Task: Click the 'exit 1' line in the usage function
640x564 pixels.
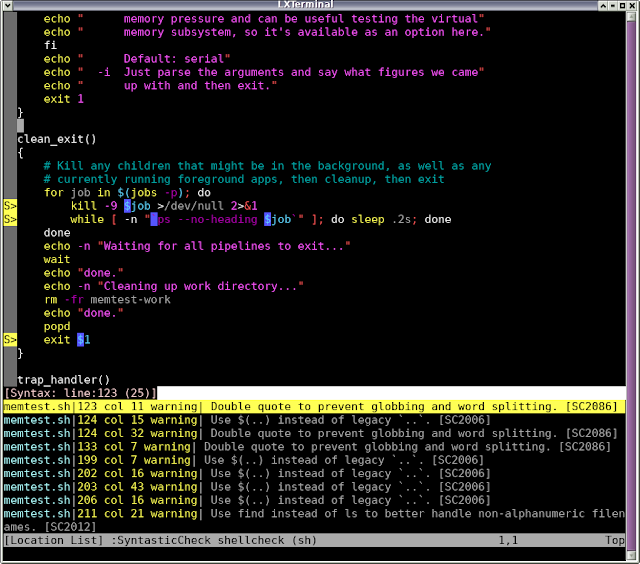Action: click(64, 99)
